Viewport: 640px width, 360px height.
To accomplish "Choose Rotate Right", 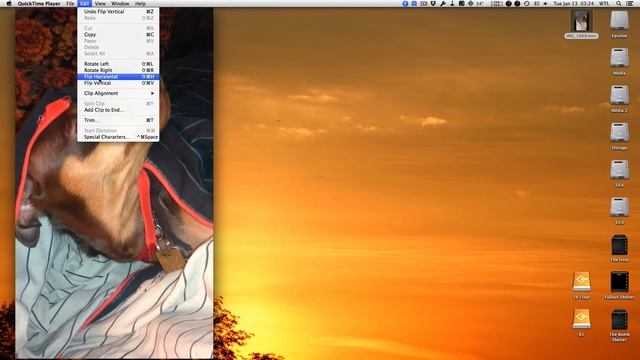I will click(x=118, y=70).
